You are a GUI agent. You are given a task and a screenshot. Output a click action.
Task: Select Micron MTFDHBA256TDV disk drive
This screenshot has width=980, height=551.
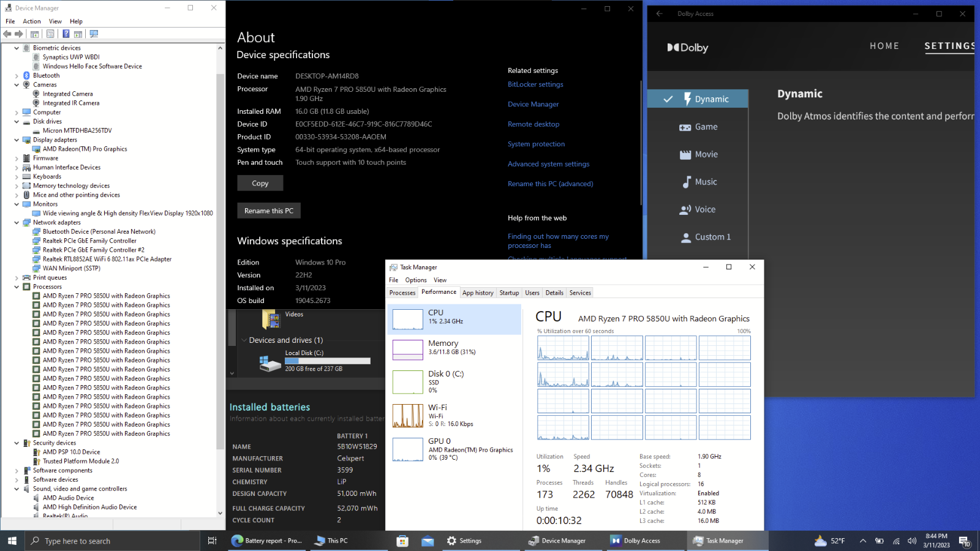pos(77,131)
